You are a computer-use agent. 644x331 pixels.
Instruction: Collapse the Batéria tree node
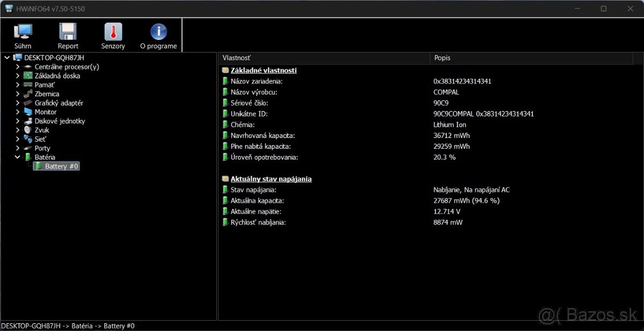(18, 157)
